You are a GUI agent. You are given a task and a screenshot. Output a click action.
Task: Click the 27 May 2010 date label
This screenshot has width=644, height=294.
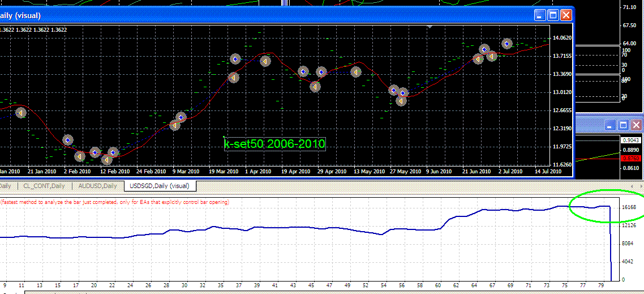pos(405,172)
